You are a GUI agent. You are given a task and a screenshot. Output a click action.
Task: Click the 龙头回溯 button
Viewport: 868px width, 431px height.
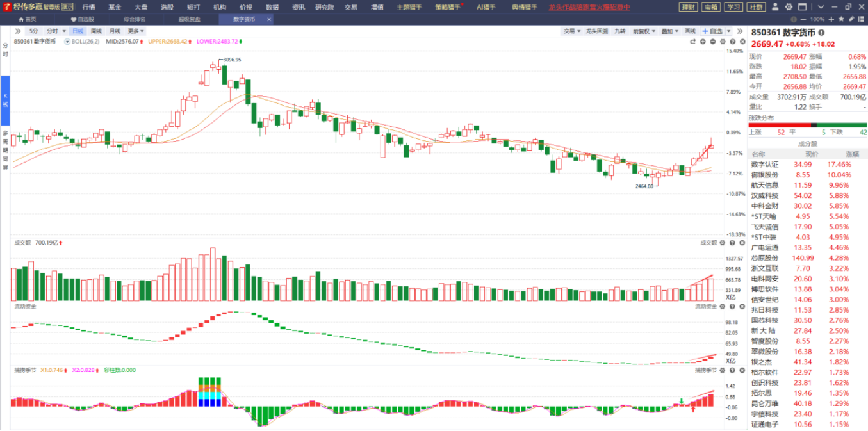[597, 31]
